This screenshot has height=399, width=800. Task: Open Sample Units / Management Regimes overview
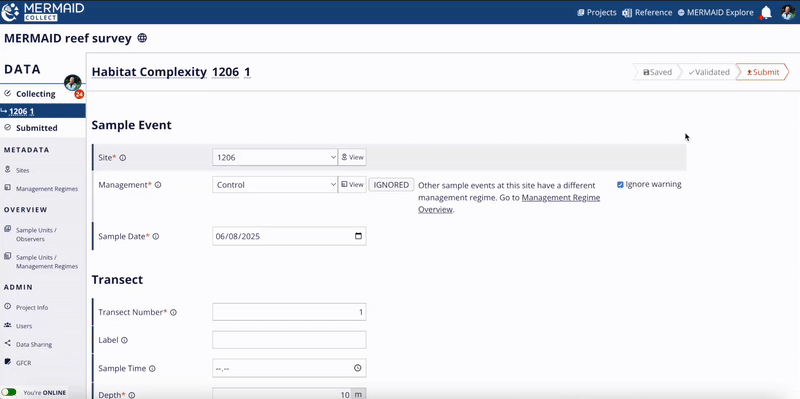[x=47, y=262]
